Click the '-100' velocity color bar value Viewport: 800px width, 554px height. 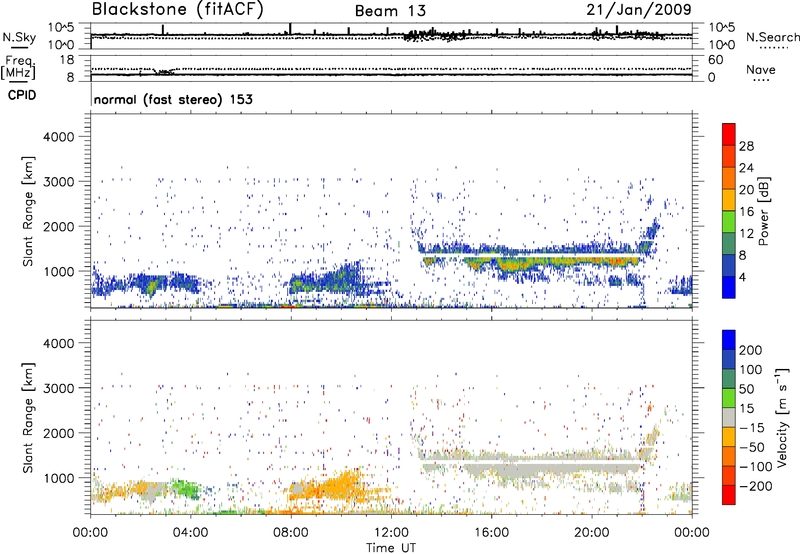click(x=756, y=466)
